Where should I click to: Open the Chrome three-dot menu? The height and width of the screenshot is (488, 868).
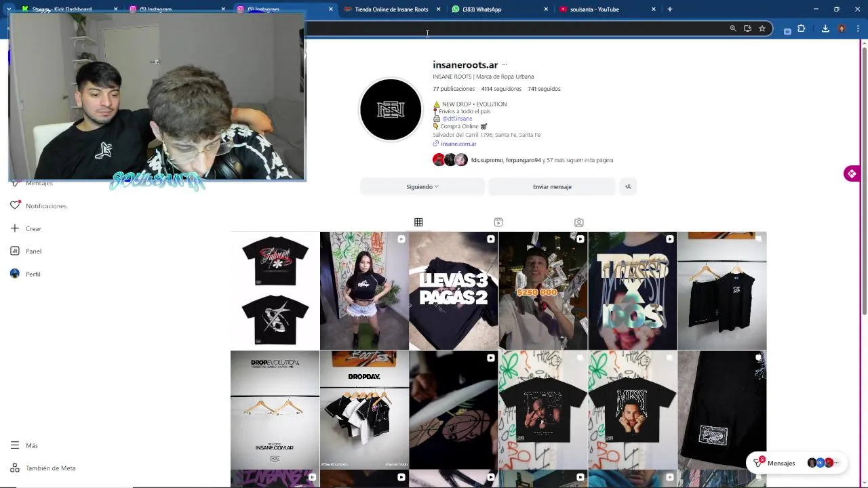coord(858,28)
